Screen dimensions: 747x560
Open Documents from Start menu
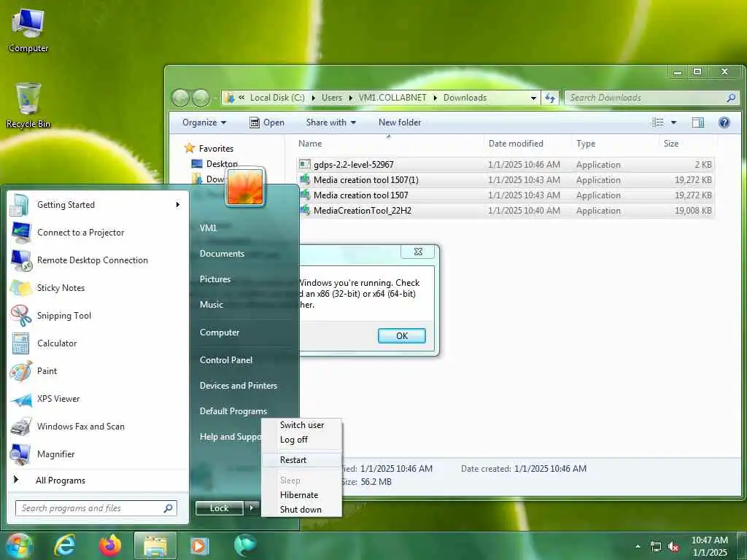pyautogui.click(x=222, y=254)
